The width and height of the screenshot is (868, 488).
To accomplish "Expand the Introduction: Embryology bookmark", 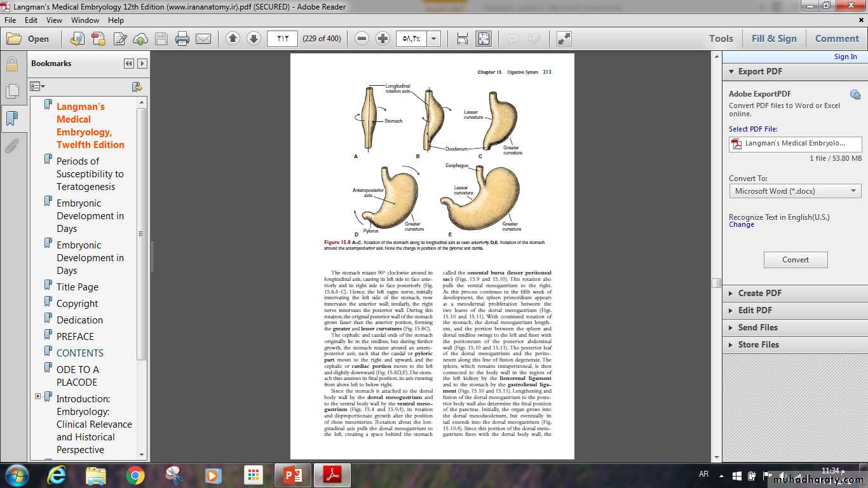I will [38, 396].
